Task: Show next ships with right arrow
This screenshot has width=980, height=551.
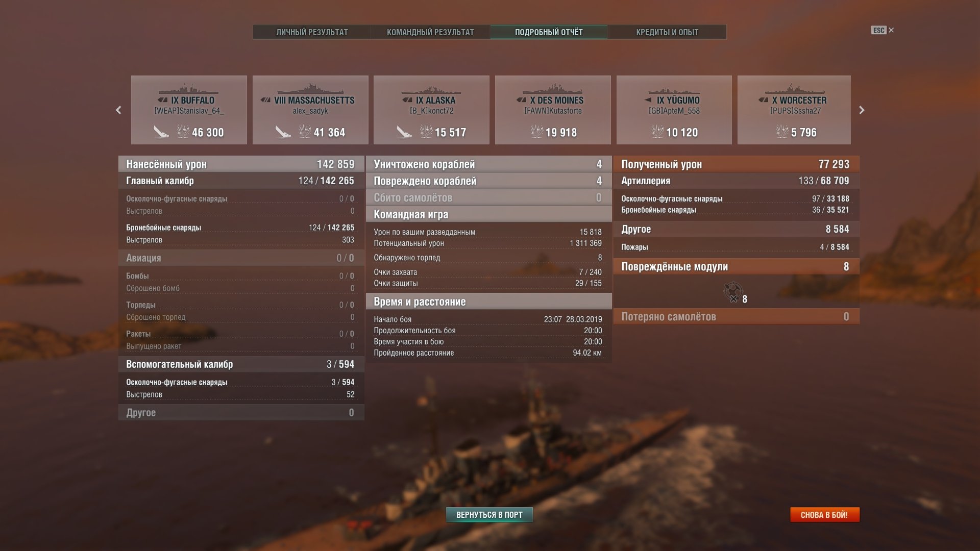Action: (862, 110)
